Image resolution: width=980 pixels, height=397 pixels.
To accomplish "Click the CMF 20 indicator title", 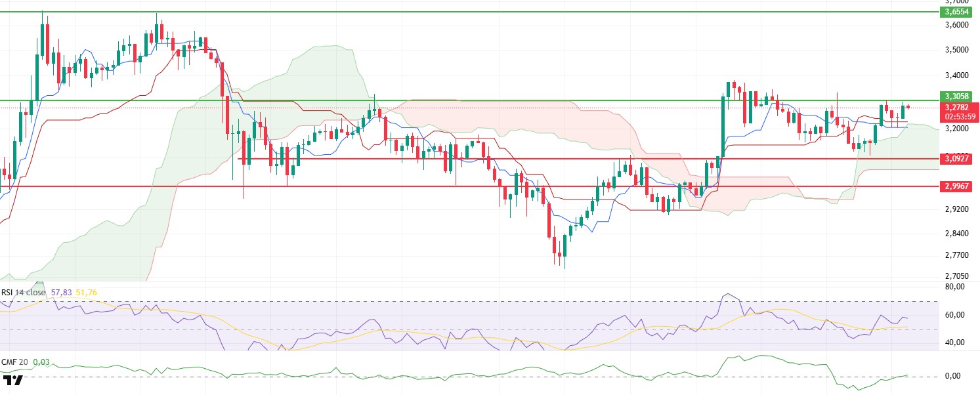I will (x=14, y=362).
